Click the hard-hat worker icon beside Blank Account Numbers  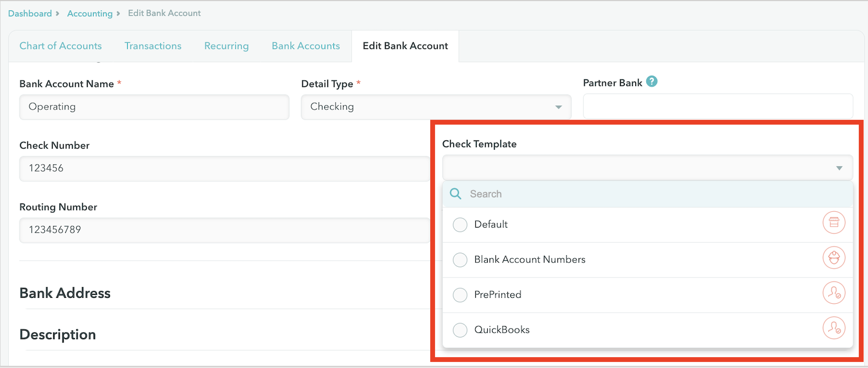(x=834, y=257)
